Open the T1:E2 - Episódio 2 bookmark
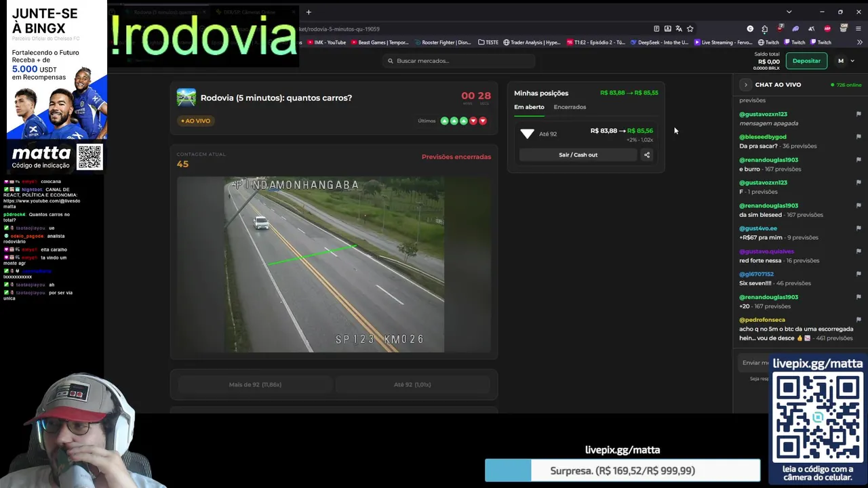The width and height of the screenshot is (868, 488). coord(596,42)
